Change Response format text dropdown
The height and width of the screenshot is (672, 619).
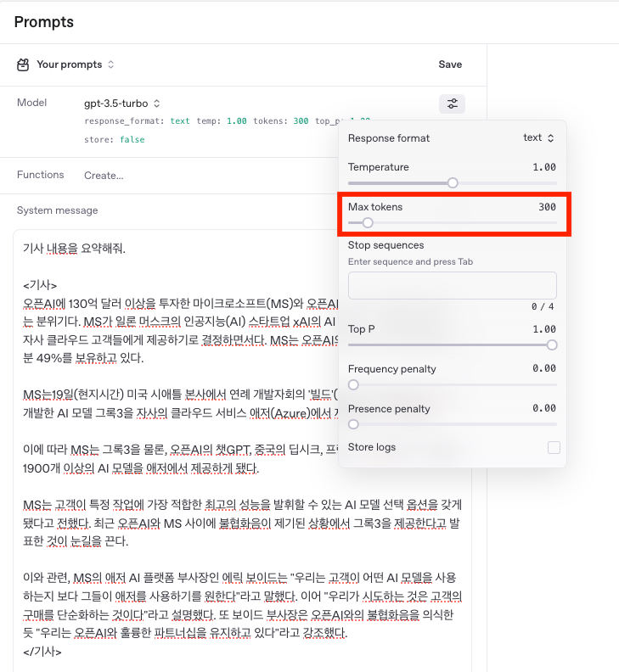coord(538,137)
